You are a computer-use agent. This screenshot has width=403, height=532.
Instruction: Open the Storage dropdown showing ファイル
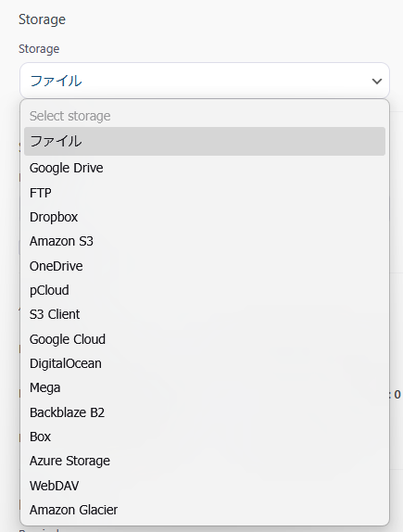click(205, 81)
